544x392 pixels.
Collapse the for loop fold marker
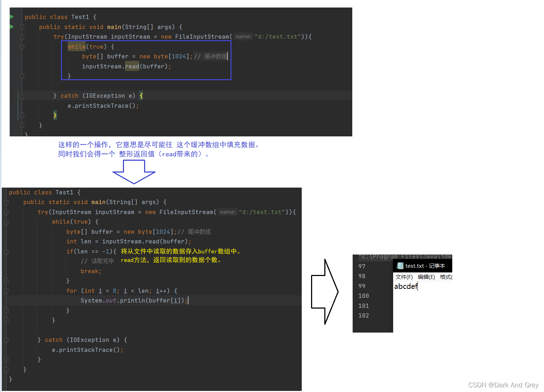tap(6, 291)
